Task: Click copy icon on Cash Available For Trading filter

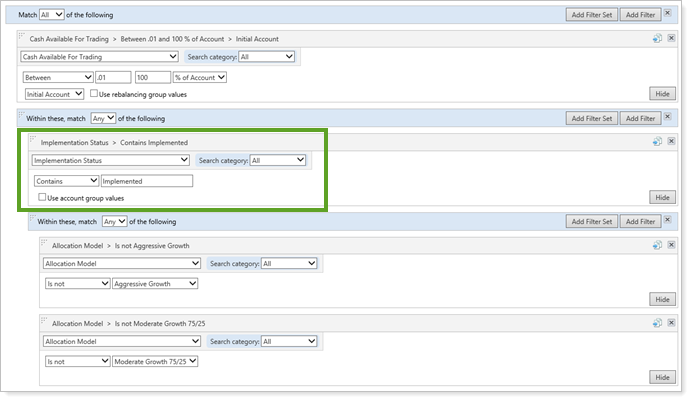Action: [657, 38]
